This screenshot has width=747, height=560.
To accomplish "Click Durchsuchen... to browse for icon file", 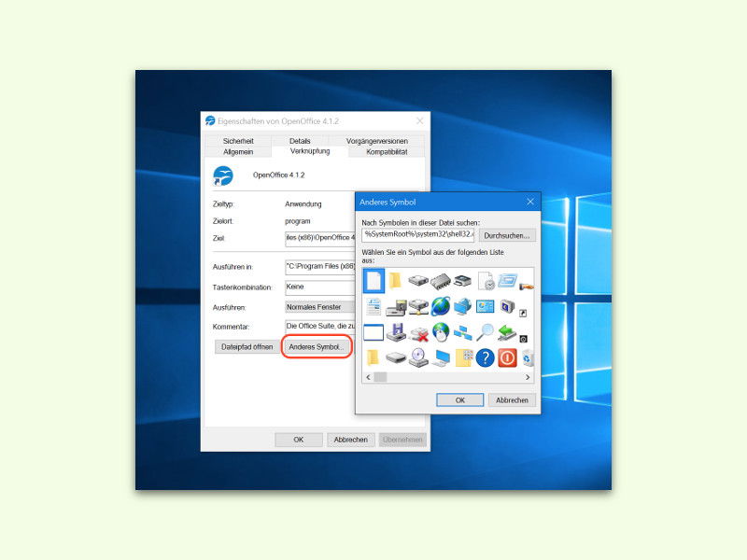I will pos(507,235).
